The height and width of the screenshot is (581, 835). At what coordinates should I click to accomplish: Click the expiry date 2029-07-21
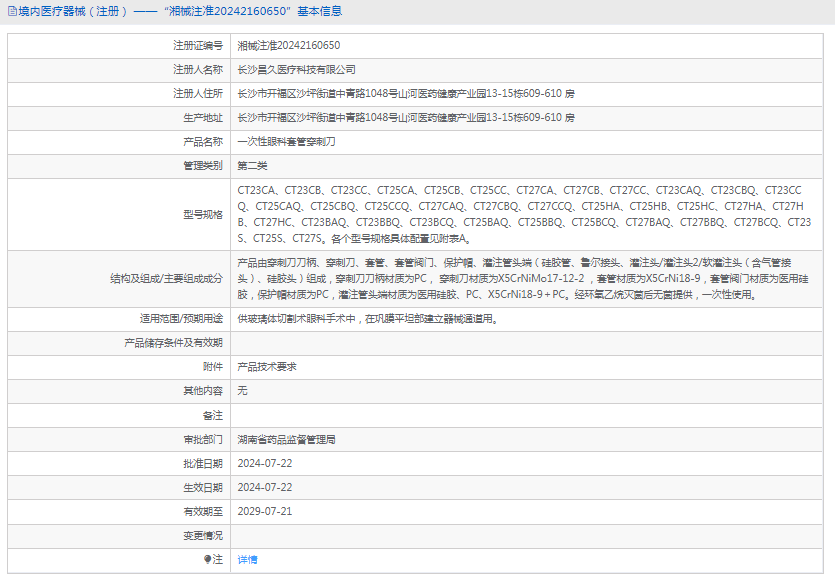coord(264,511)
